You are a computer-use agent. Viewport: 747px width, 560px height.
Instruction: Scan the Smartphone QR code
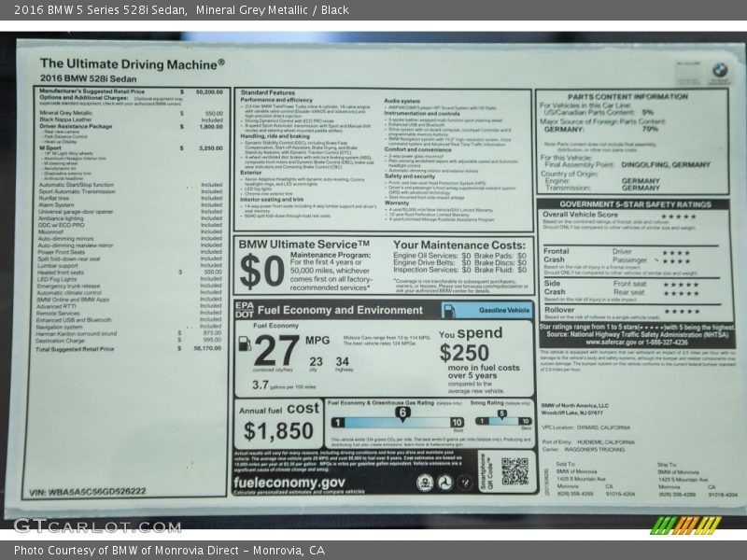(514, 471)
